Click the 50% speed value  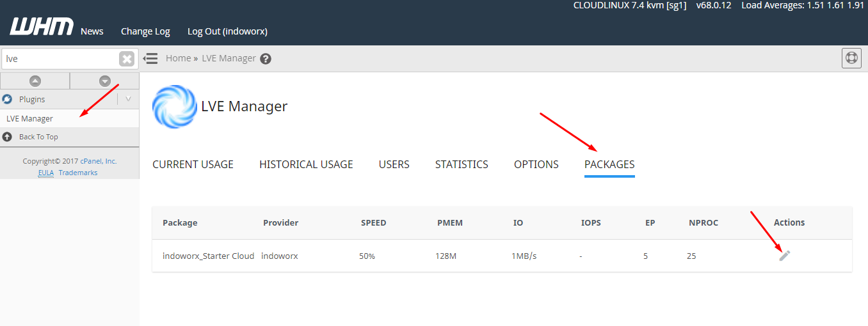tap(367, 256)
